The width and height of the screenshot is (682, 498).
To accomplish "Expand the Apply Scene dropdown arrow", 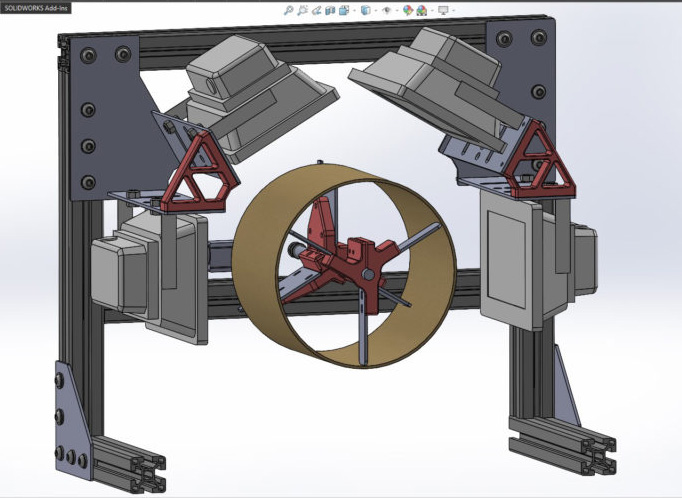I will pyautogui.click(x=432, y=11).
